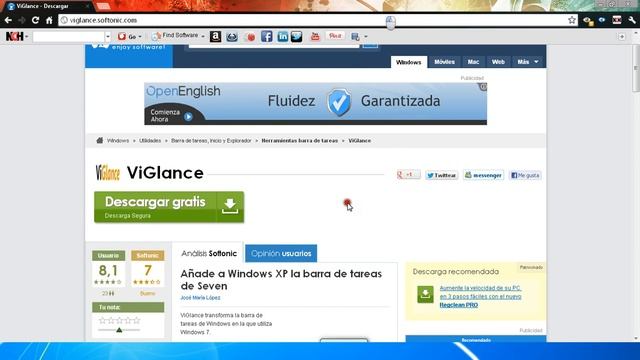This screenshot has width=640, height=360.
Task: Switch to the Mac platform tab
Action: point(473,62)
